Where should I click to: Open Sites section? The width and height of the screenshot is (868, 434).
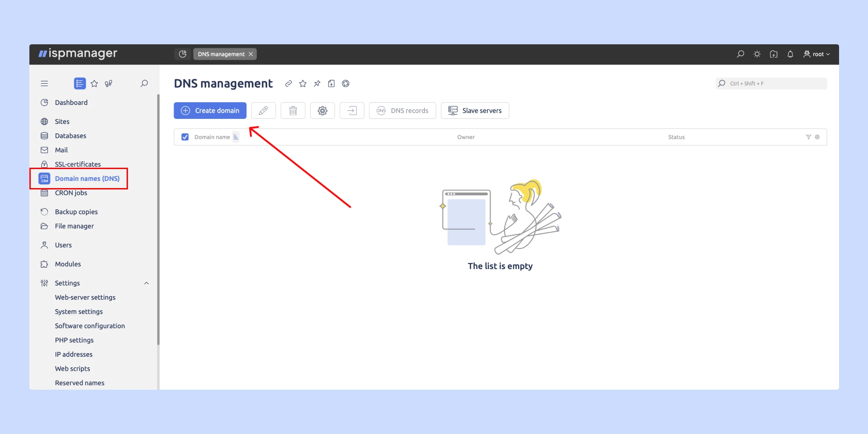pyautogui.click(x=62, y=122)
